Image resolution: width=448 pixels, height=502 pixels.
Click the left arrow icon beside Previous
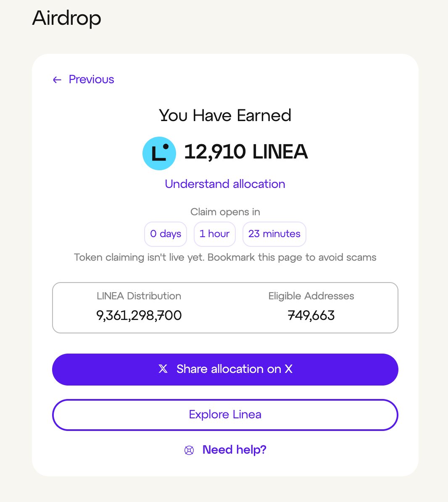(57, 80)
